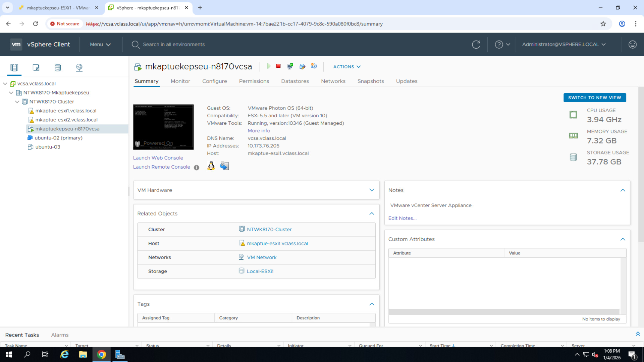Power off the VM with the red stop icon
This screenshot has height=362, width=644.
[278, 66]
